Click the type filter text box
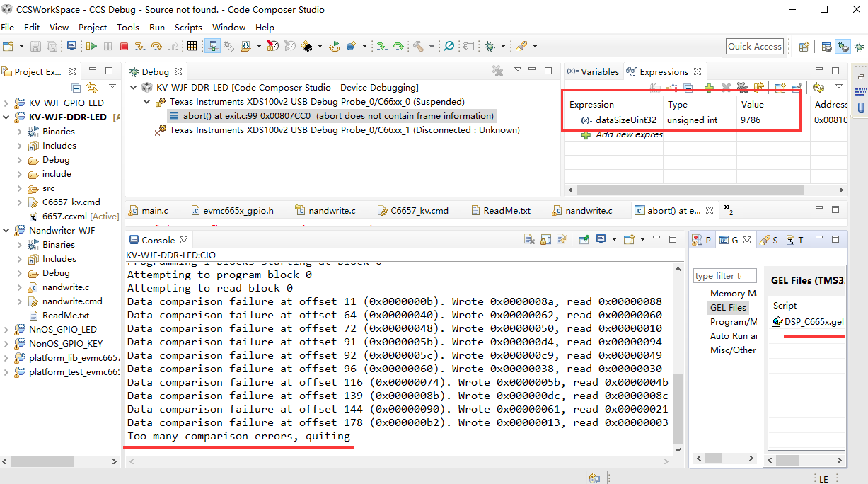This screenshot has width=868, height=484. [725, 276]
